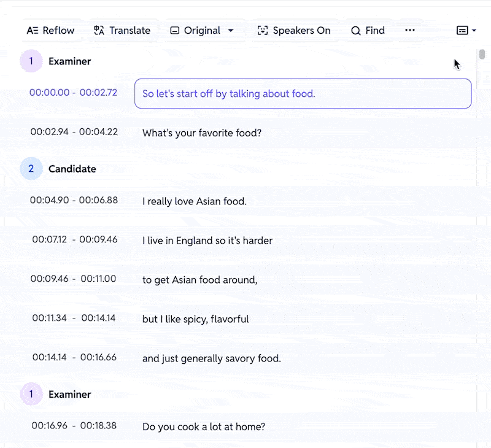Click start timestamp 00:04.90

coord(50,200)
